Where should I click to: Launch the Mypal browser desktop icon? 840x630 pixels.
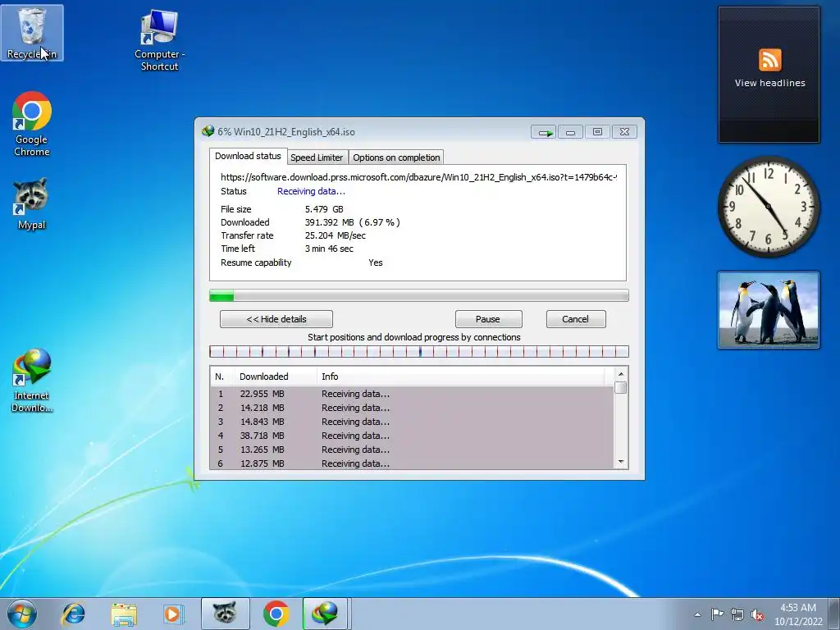(x=32, y=203)
